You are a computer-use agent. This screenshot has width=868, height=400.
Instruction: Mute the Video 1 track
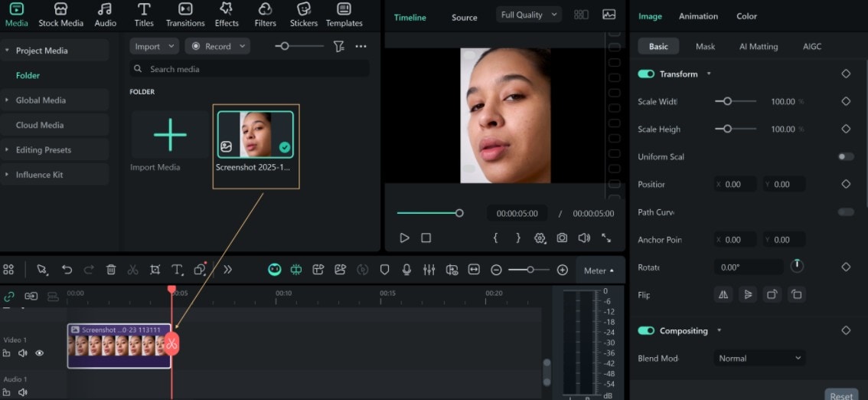click(23, 353)
